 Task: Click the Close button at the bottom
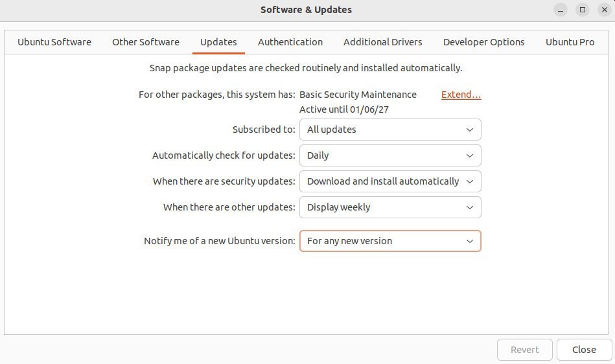(584, 350)
